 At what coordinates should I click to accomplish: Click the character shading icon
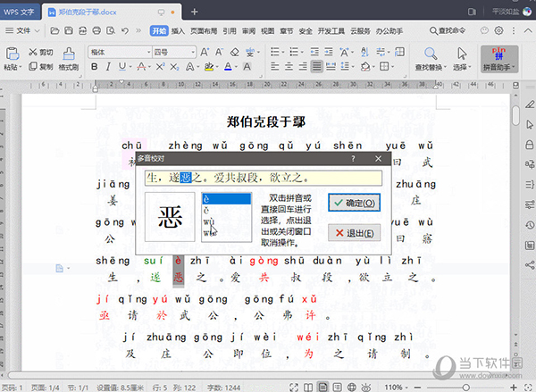tap(247, 66)
